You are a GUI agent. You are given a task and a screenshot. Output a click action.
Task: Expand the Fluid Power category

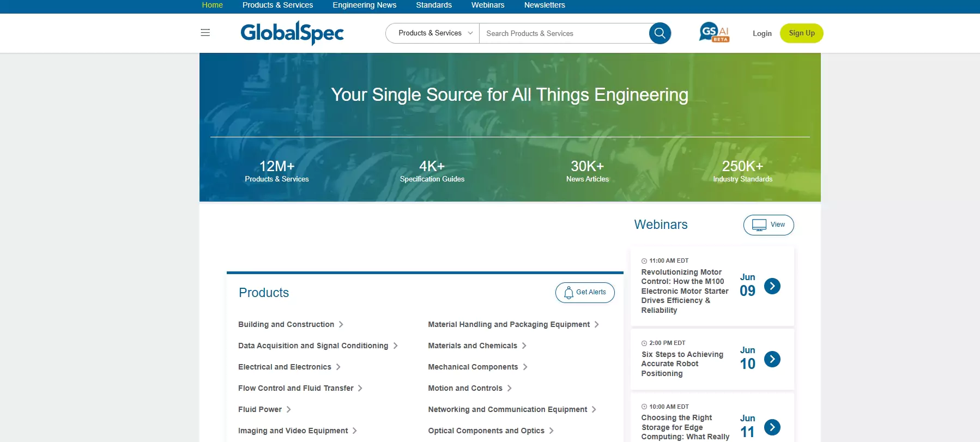pyautogui.click(x=264, y=409)
